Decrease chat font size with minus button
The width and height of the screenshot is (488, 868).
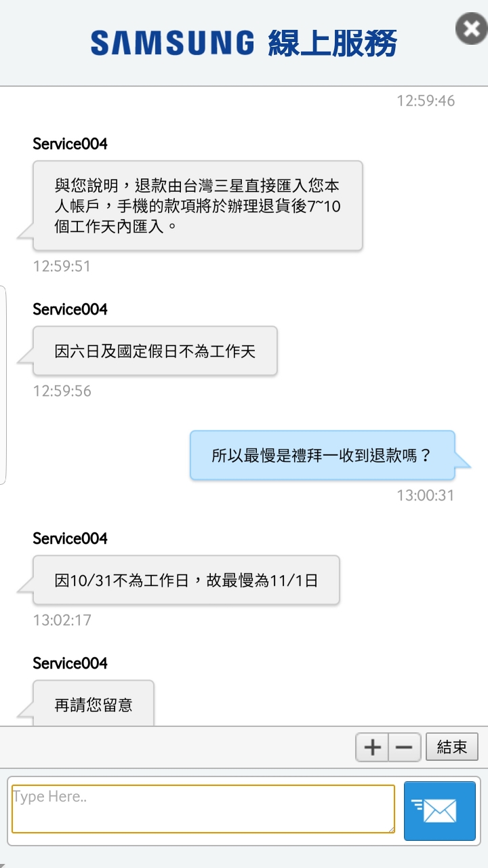click(x=404, y=747)
